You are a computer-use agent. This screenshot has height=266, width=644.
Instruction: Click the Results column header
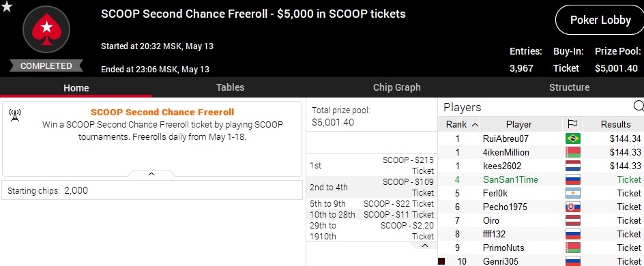(x=615, y=124)
